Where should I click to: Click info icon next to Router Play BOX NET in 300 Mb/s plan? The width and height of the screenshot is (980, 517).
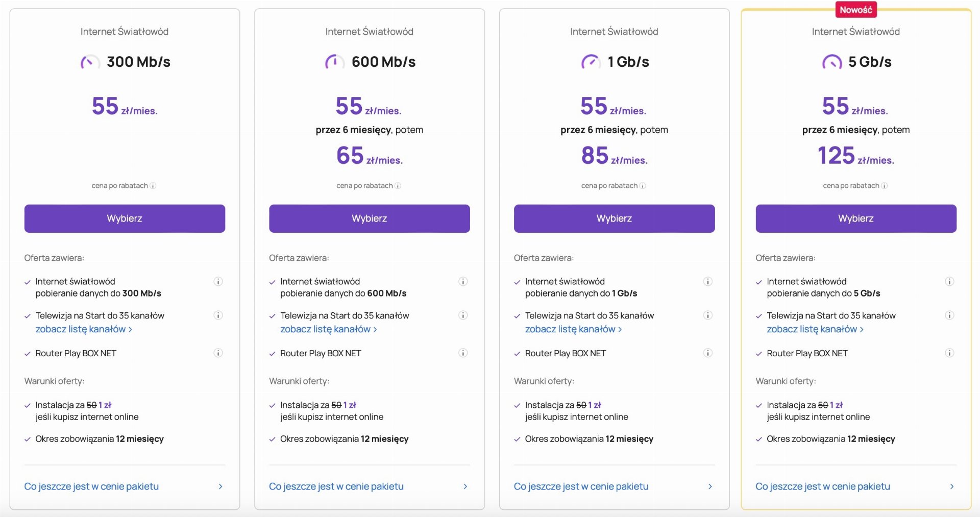coord(218,353)
